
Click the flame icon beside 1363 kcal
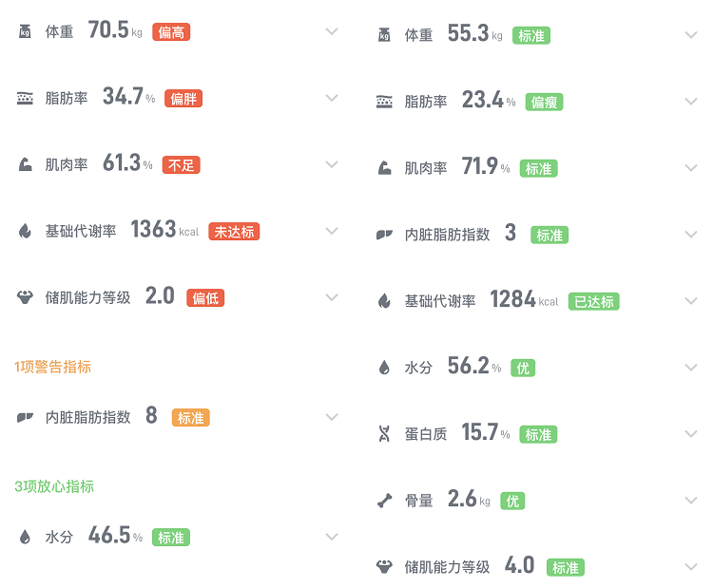25,231
